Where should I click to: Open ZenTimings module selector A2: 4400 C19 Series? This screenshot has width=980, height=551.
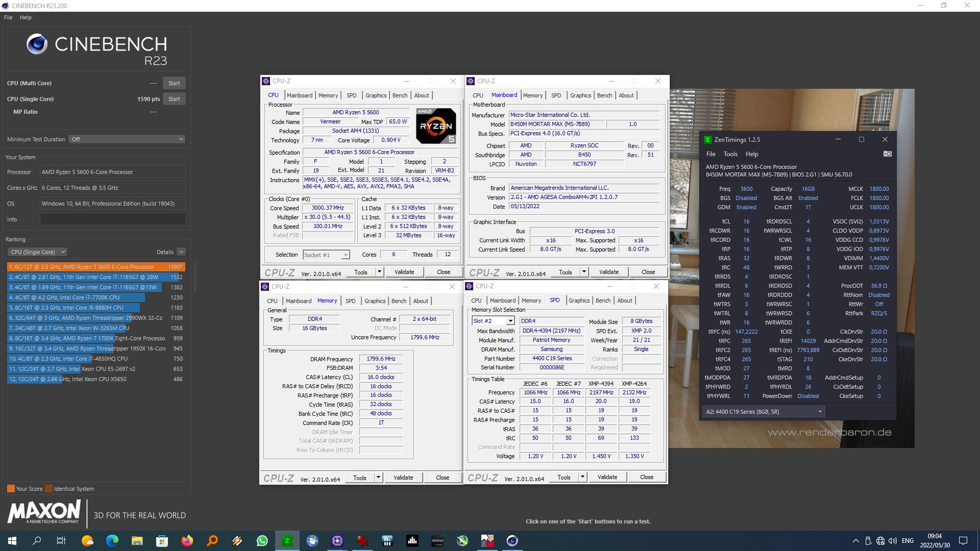tap(764, 412)
